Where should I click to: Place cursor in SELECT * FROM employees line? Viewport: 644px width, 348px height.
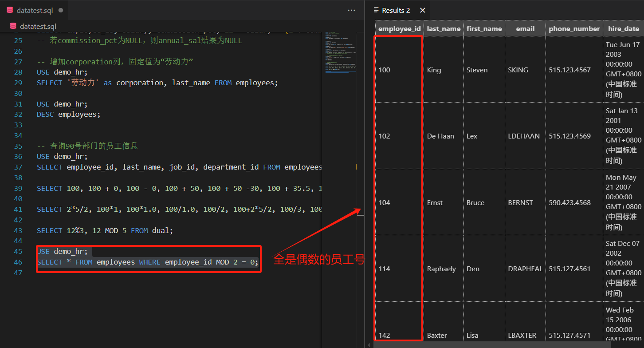(147, 262)
